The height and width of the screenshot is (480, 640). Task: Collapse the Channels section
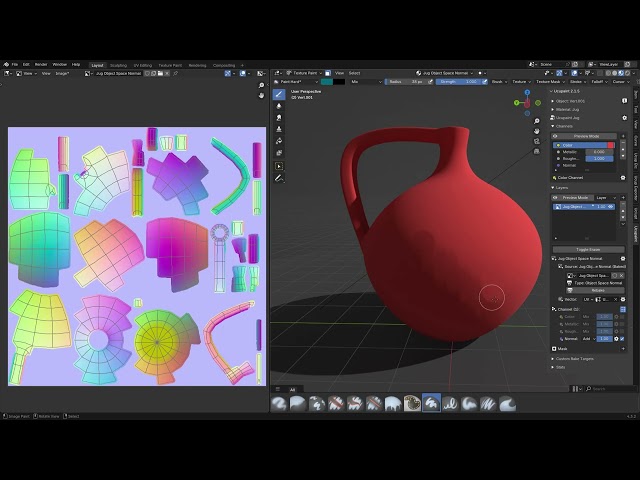click(562, 126)
